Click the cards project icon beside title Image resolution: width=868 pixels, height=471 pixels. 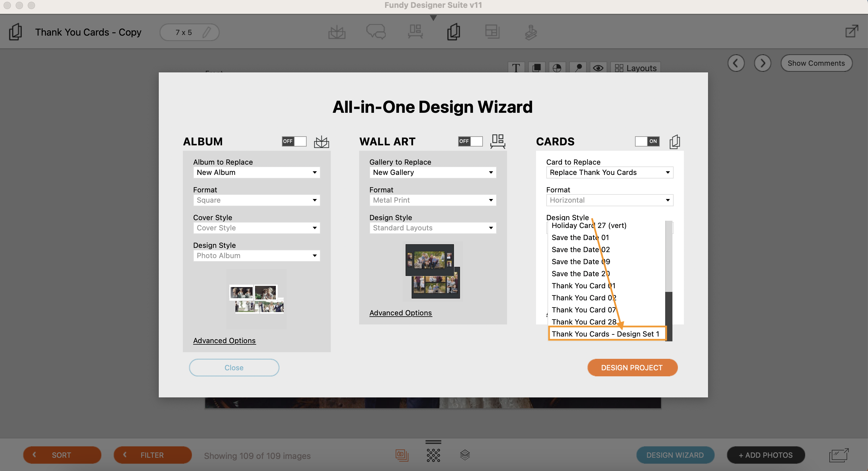tap(15, 32)
